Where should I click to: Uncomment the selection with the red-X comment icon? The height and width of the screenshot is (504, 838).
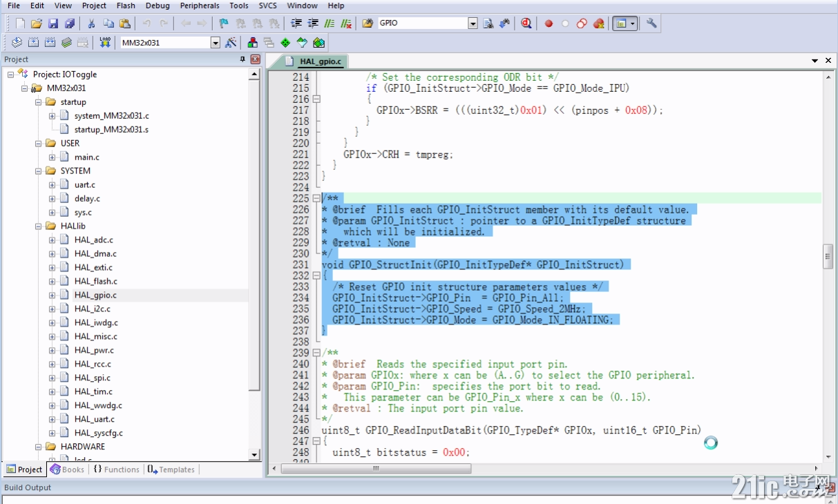point(346,23)
